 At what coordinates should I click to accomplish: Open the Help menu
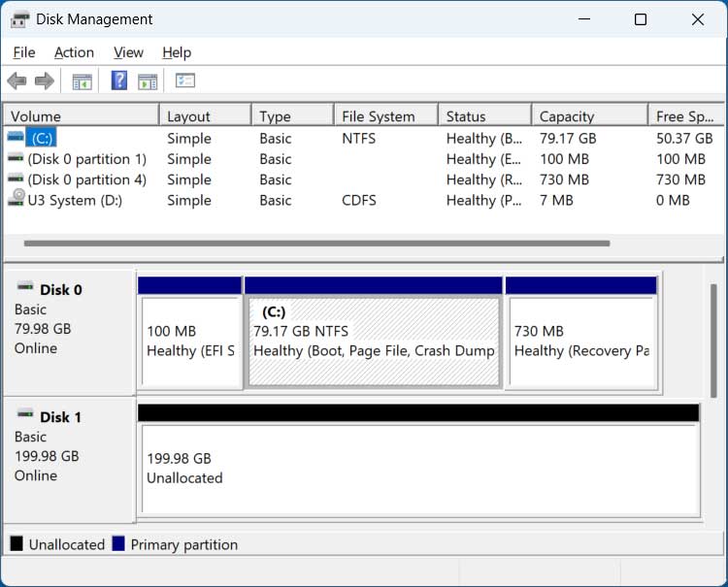(x=177, y=52)
